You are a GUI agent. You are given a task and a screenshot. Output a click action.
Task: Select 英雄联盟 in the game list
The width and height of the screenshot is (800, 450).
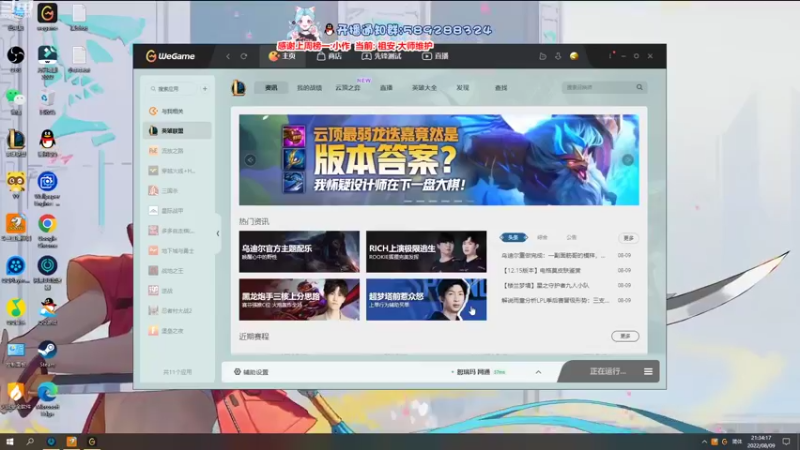pyautogui.click(x=177, y=131)
